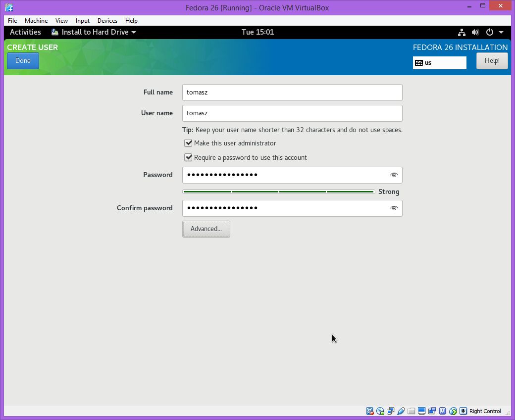Maximize the VirtualBox window
The width and height of the screenshot is (515, 420).
click(483, 6)
